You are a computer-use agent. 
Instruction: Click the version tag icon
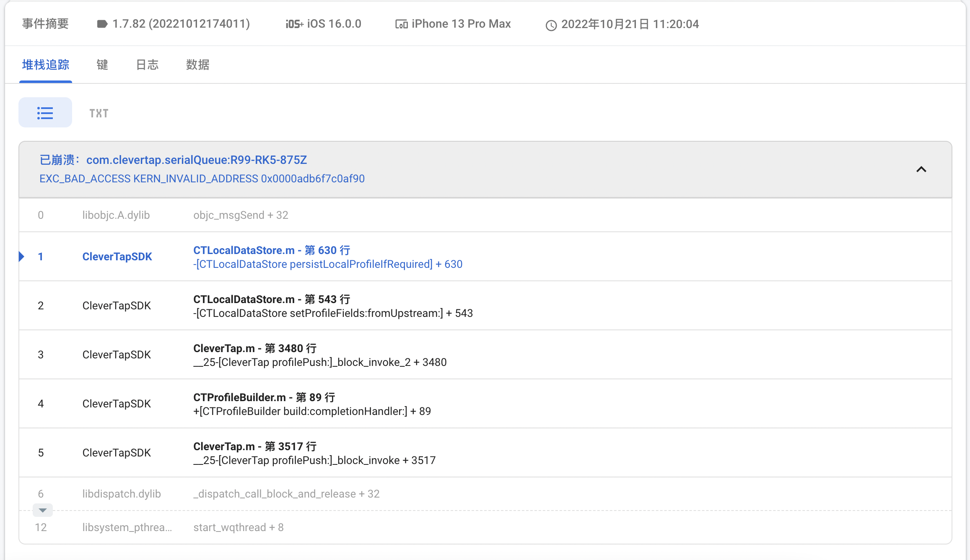tap(102, 24)
